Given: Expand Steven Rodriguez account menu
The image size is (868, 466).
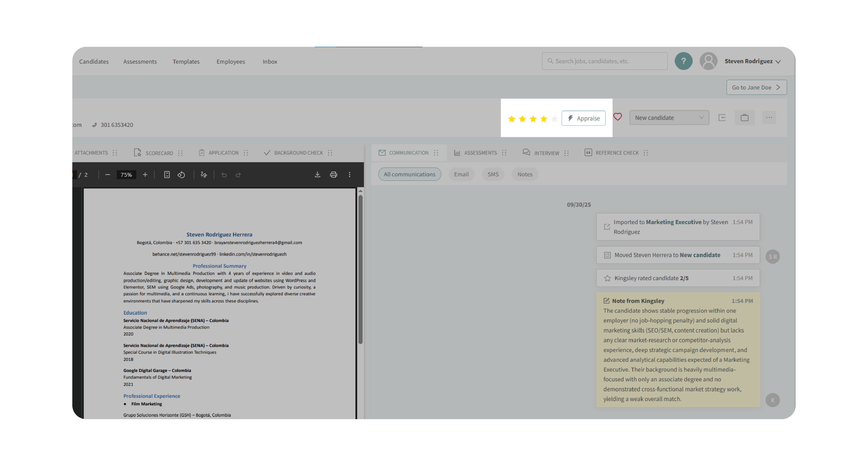Looking at the screenshot, I should 752,61.
